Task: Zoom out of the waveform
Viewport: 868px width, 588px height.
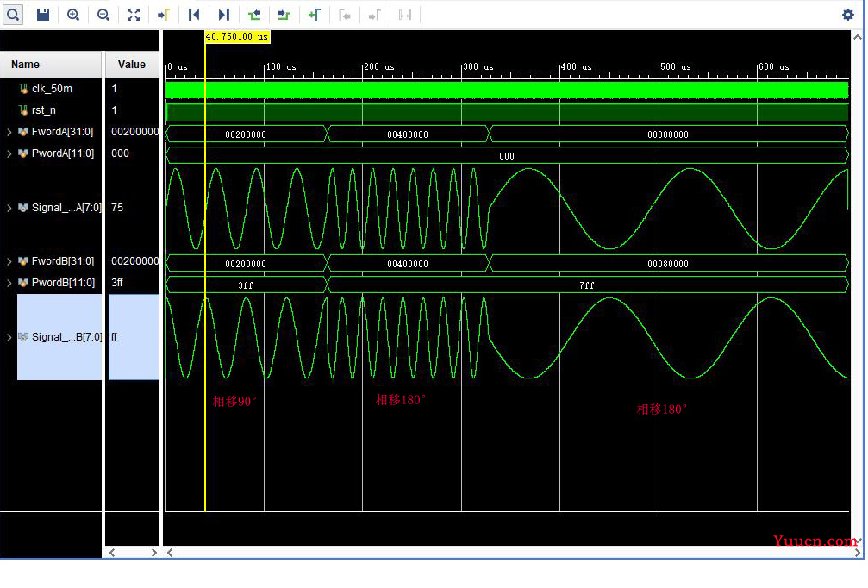Action: [x=103, y=15]
